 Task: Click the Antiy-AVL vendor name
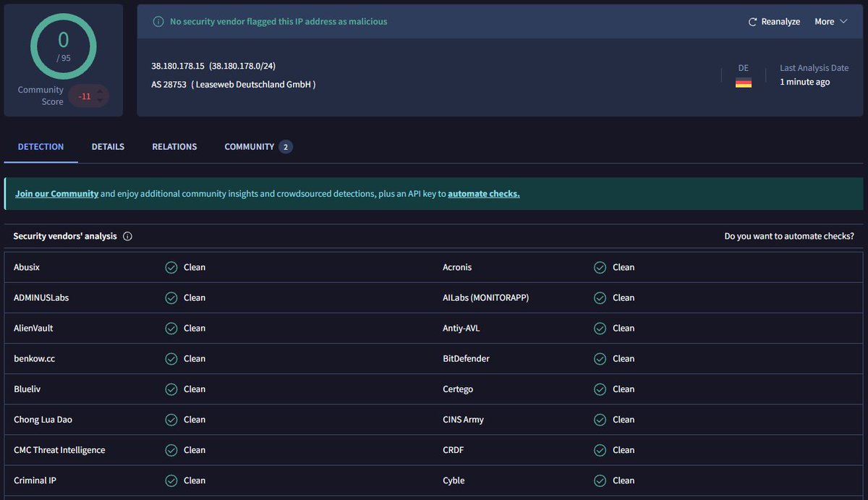461,329
